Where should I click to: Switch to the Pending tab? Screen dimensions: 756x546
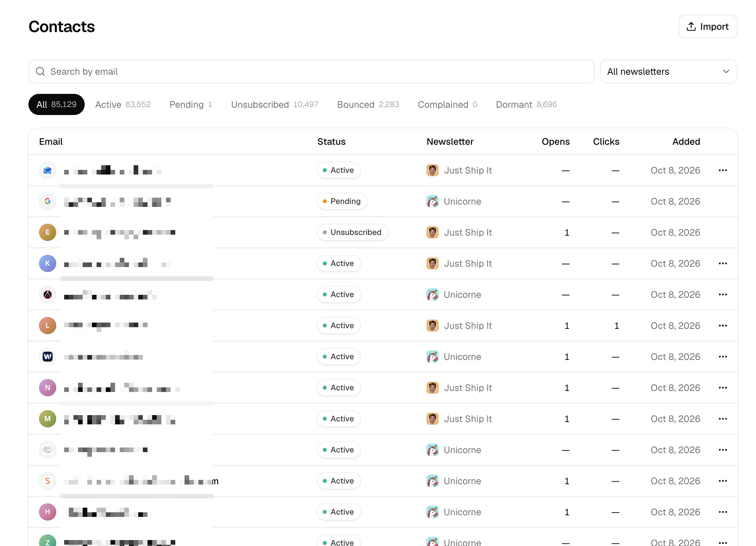coord(191,104)
